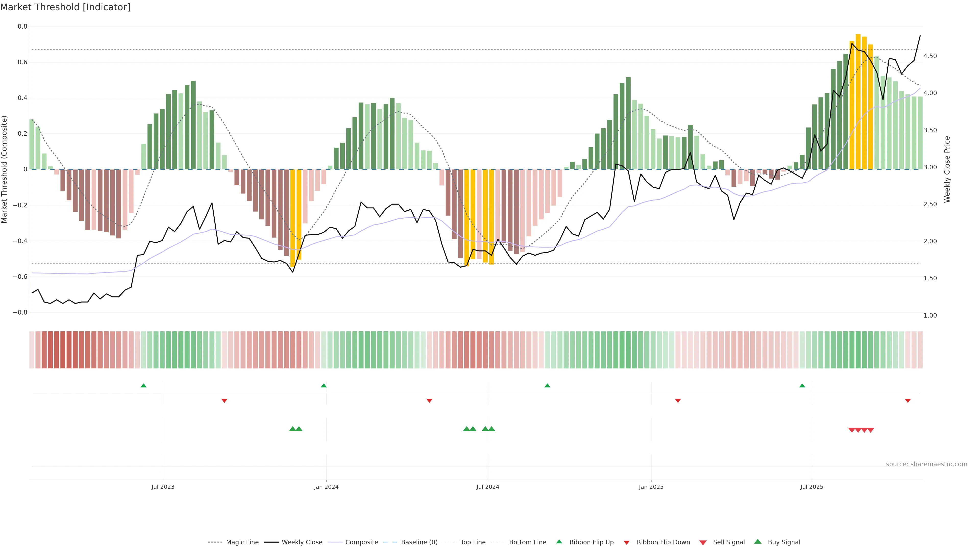The width and height of the screenshot is (980, 551).
Task: Click the rightmost red Ribbon Flip Down marker
Action: 908,400
